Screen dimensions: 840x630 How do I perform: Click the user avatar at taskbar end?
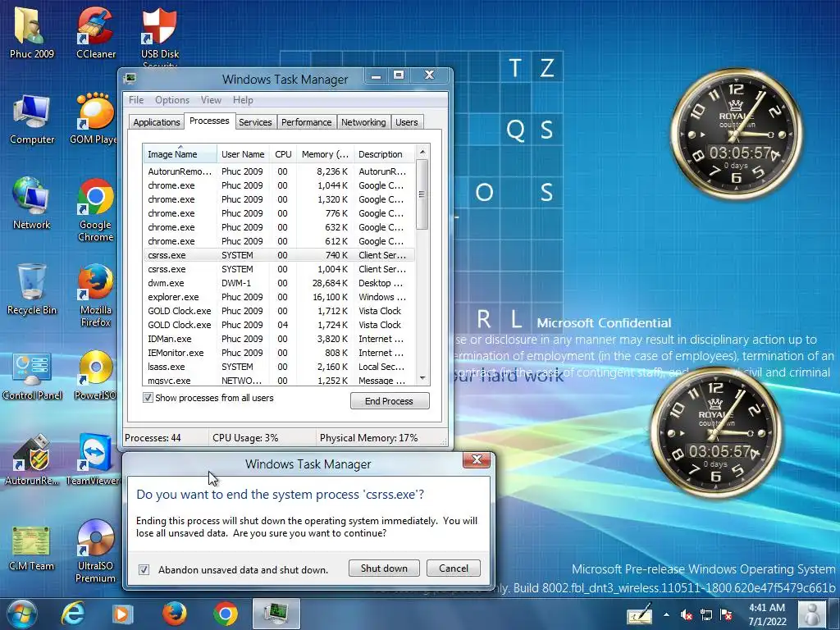click(813, 614)
